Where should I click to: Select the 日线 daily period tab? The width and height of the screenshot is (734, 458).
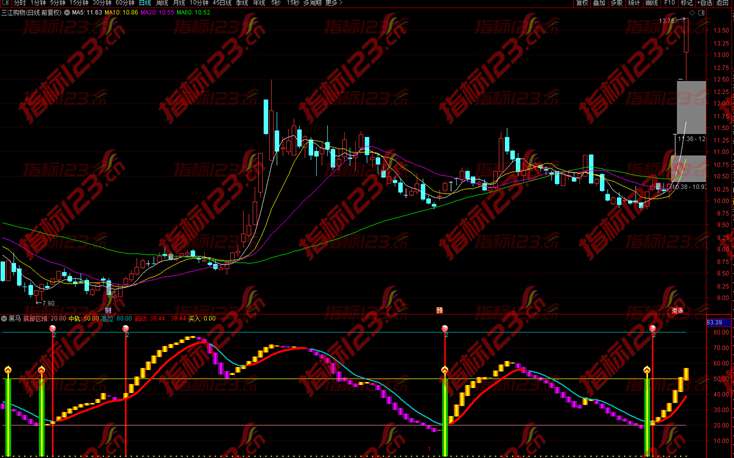pos(144,4)
